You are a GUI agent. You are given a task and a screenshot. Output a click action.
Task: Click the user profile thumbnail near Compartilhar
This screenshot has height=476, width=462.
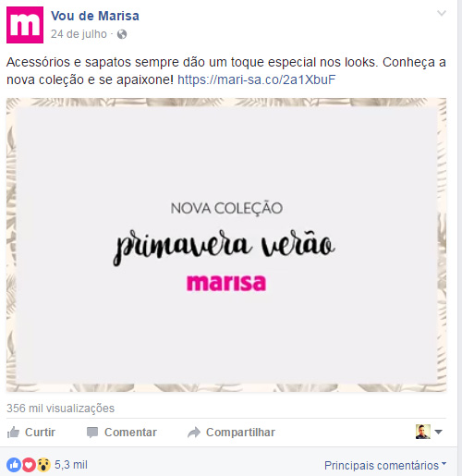click(x=423, y=432)
